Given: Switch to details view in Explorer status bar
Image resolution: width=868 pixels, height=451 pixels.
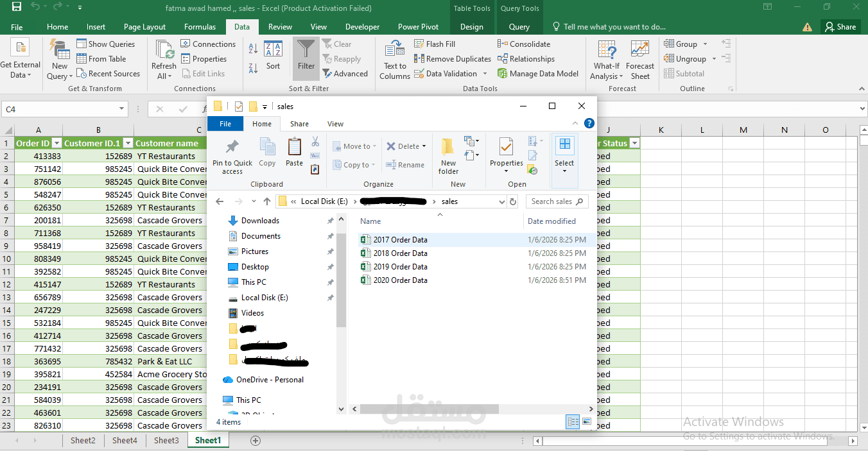Looking at the screenshot, I should coord(573,421).
